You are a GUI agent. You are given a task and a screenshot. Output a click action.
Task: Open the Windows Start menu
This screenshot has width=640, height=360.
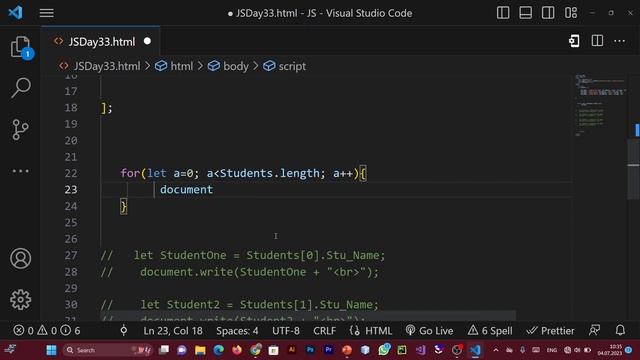point(51,350)
